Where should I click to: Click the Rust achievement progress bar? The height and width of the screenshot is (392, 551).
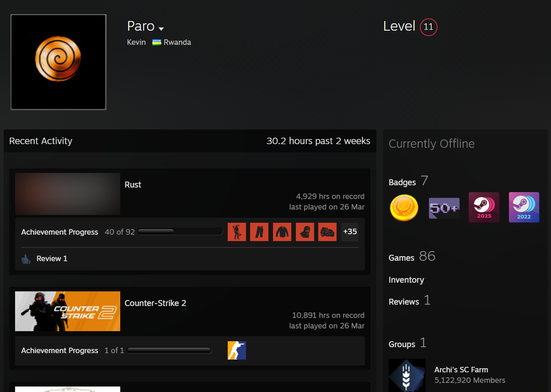[x=180, y=231]
